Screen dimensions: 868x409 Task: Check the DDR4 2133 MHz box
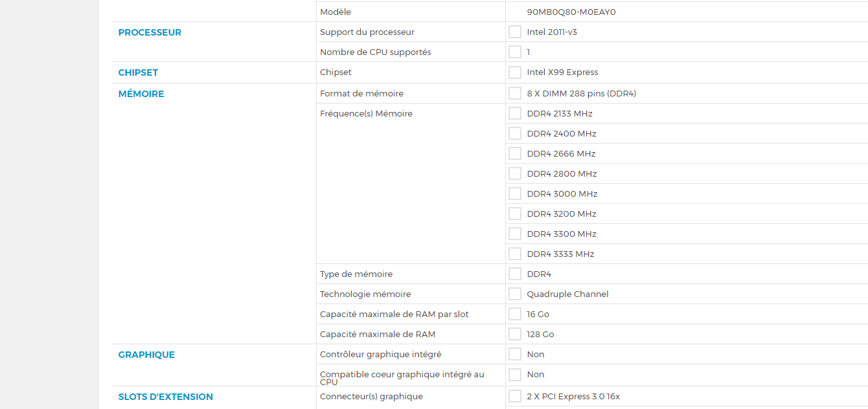coord(515,113)
